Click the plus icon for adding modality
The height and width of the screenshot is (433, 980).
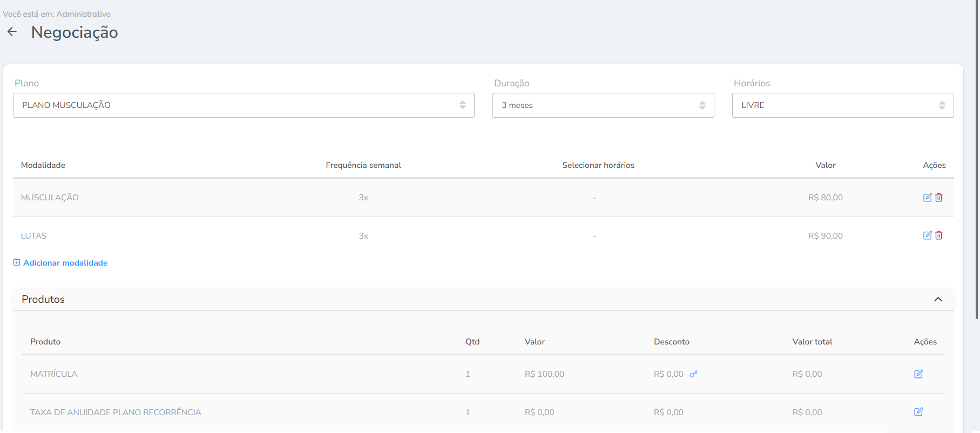point(17,262)
